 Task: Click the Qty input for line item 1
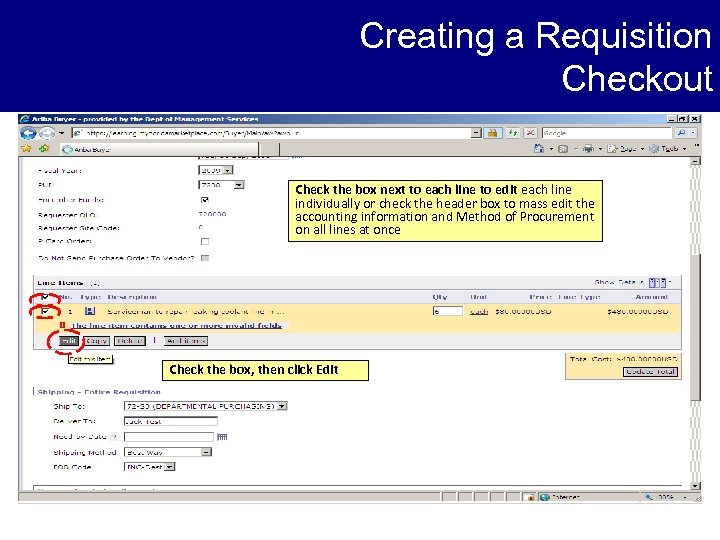pyautogui.click(x=448, y=311)
